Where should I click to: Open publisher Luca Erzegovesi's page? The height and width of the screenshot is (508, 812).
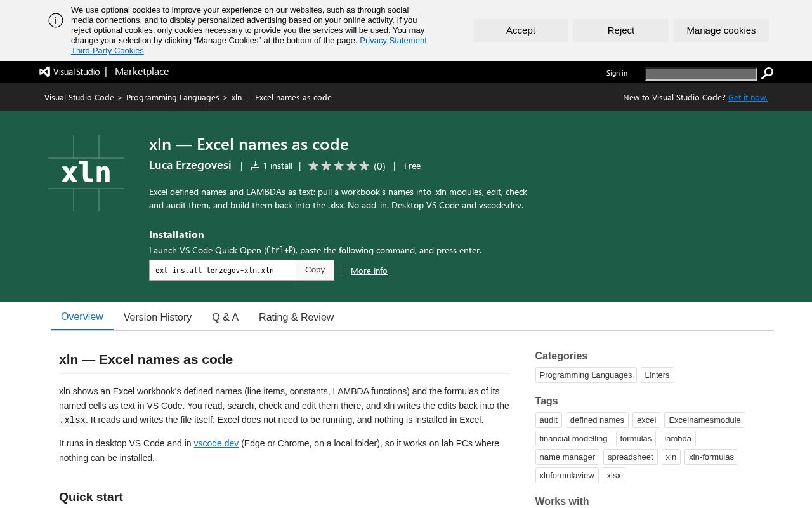(x=190, y=165)
